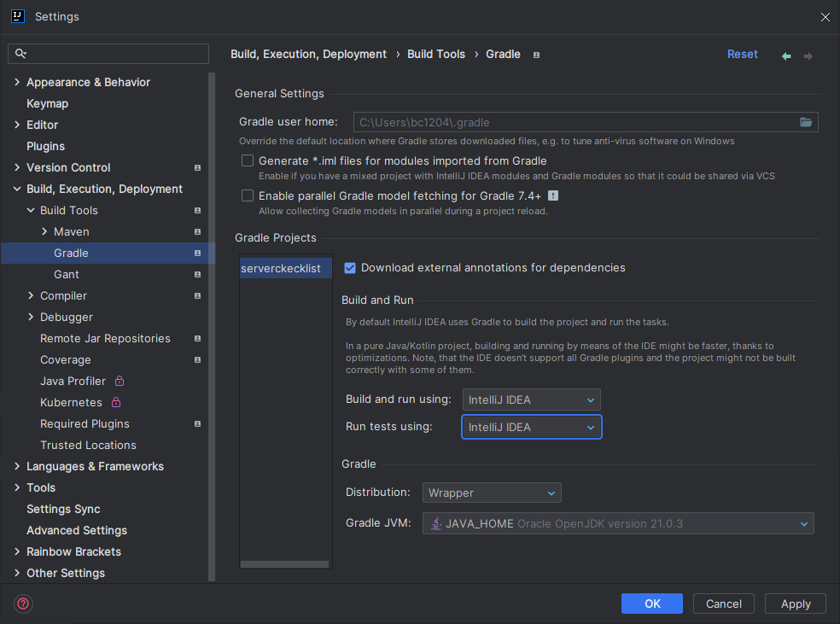Expand Rainbow Brackets section
The width and height of the screenshot is (840, 624).
coord(17,551)
